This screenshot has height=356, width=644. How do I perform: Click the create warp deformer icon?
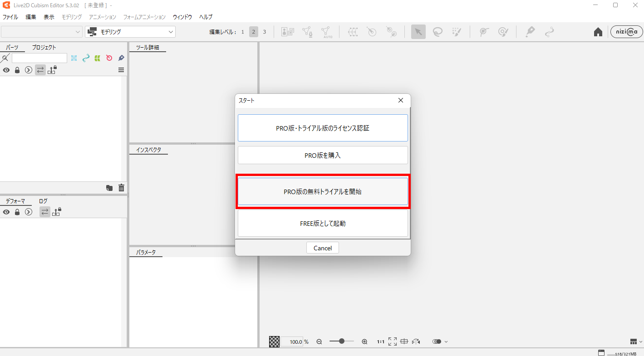(x=353, y=32)
